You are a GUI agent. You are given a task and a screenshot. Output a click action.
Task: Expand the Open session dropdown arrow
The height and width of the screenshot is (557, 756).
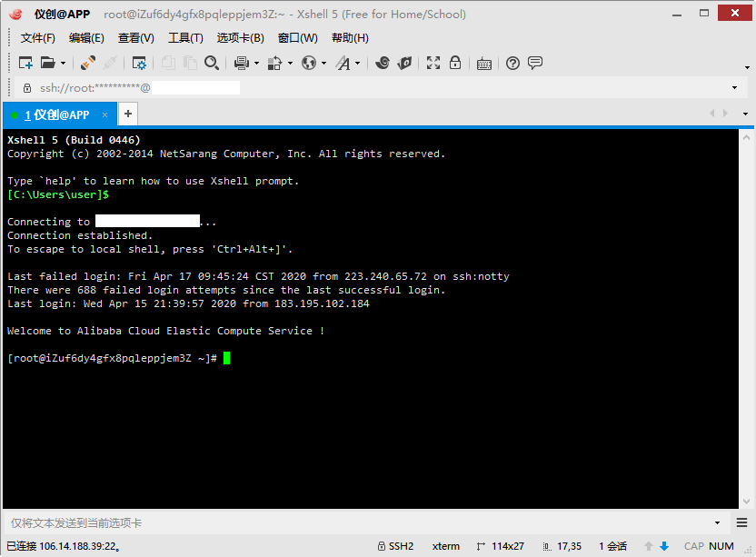tap(64, 64)
